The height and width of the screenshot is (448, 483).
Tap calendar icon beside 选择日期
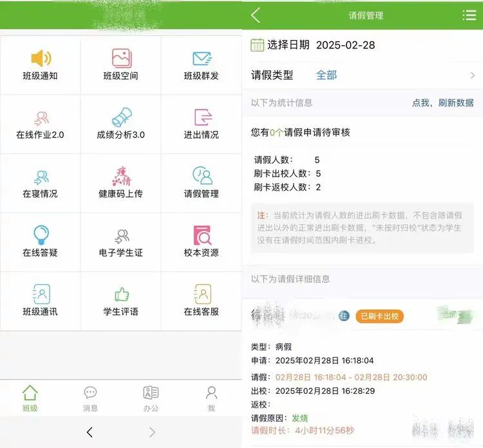coord(257,45)
